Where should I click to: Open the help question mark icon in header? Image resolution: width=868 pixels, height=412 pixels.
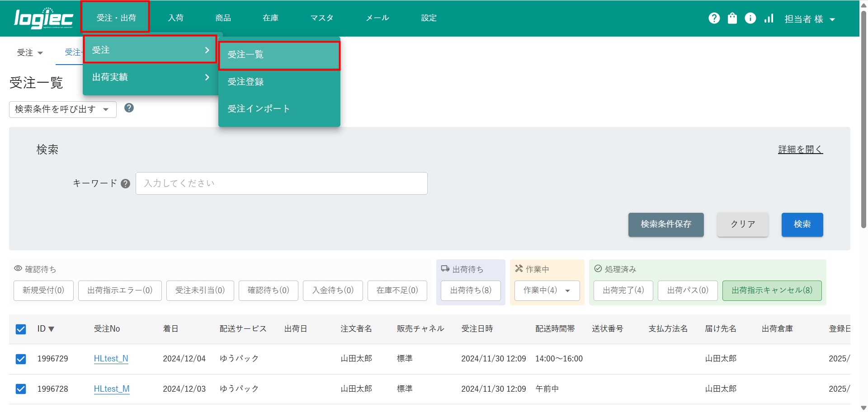tap(714, 18)
